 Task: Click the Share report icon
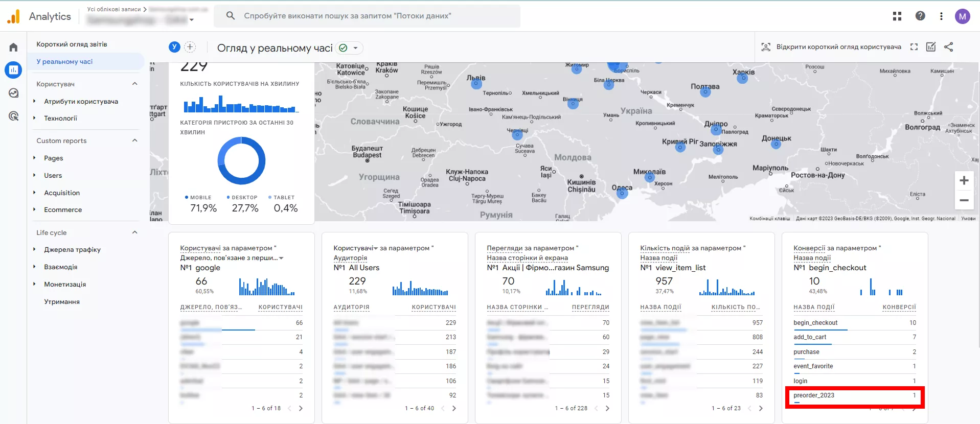click(949, 47)
